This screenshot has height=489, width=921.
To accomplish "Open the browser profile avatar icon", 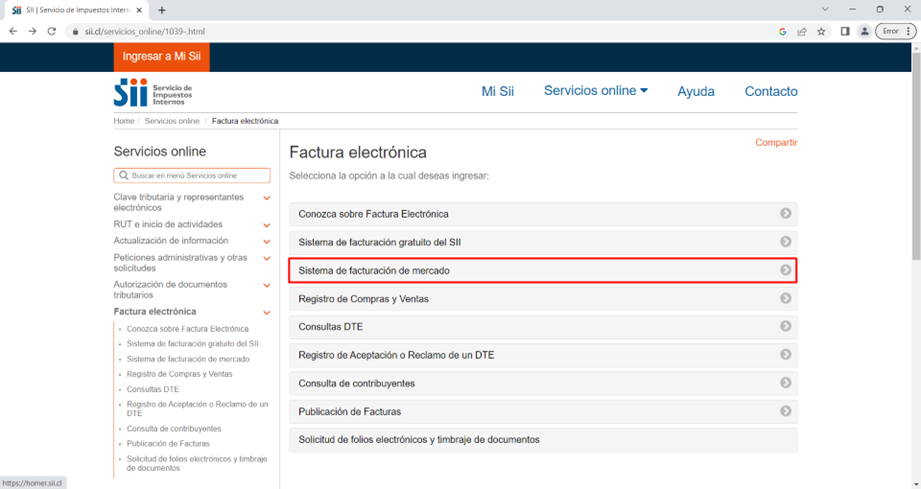I will [x=865, y=31].
